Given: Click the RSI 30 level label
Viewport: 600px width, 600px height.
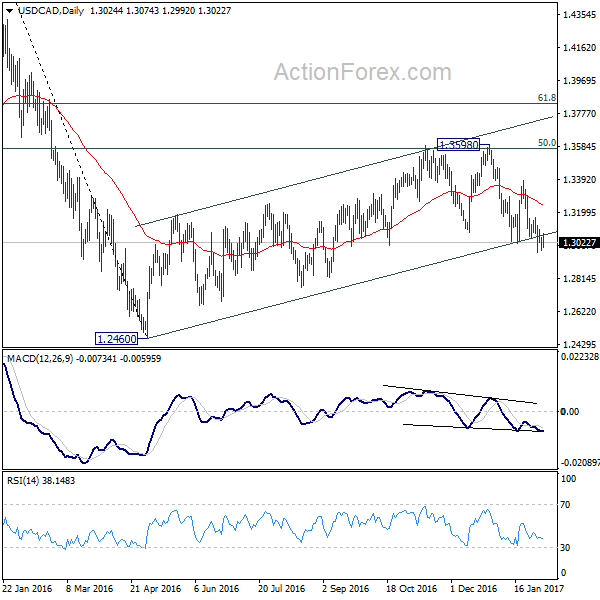Looking at the screenshot, I should 565,548.
